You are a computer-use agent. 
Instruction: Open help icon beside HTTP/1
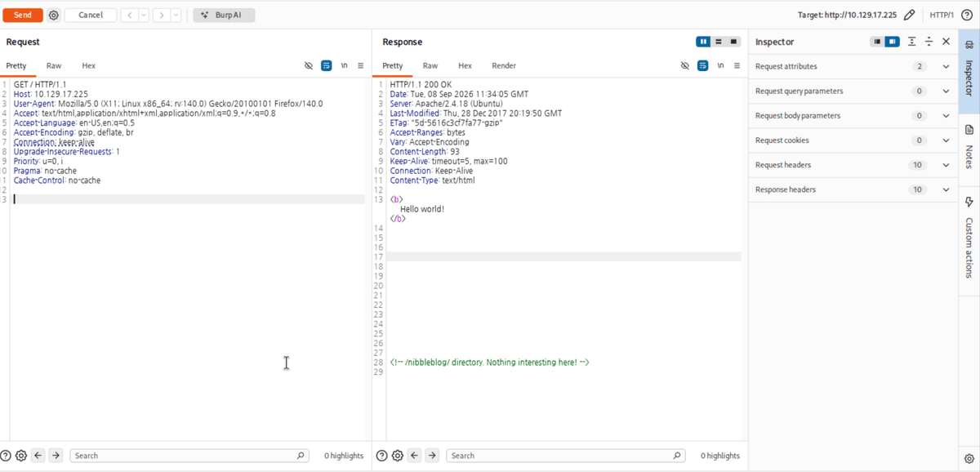(966, 15)
